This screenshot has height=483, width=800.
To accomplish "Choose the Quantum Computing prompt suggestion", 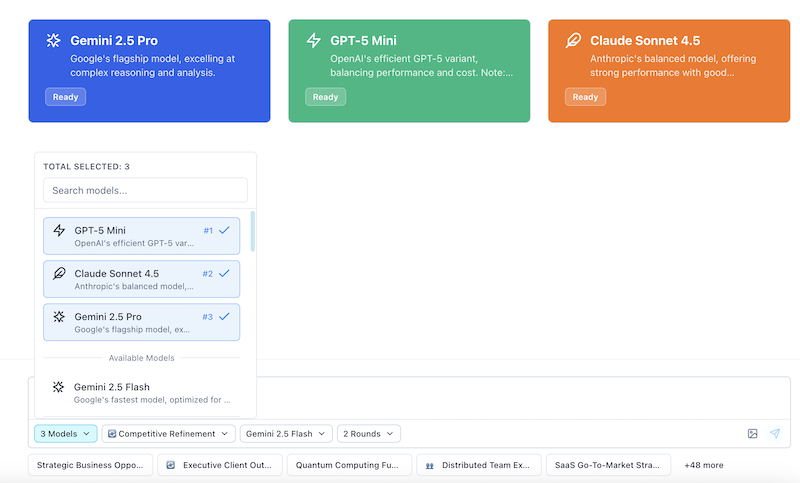I will (348, 465).
